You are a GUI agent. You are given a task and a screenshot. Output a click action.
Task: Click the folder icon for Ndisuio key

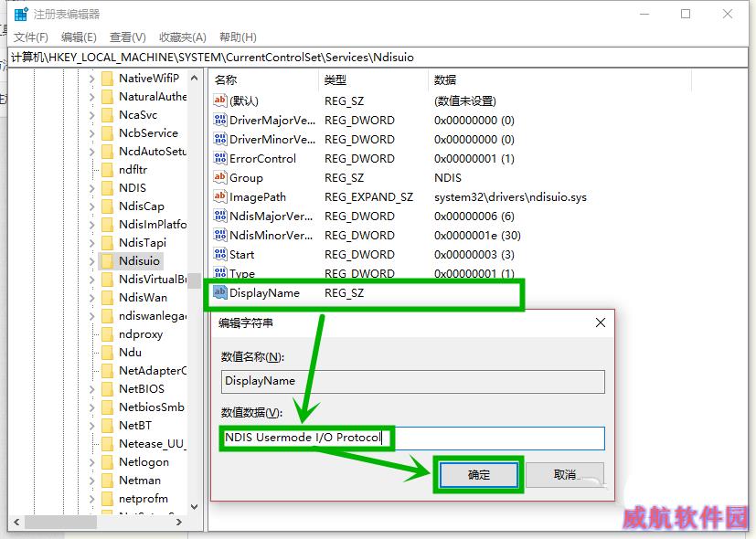point(107,261)
